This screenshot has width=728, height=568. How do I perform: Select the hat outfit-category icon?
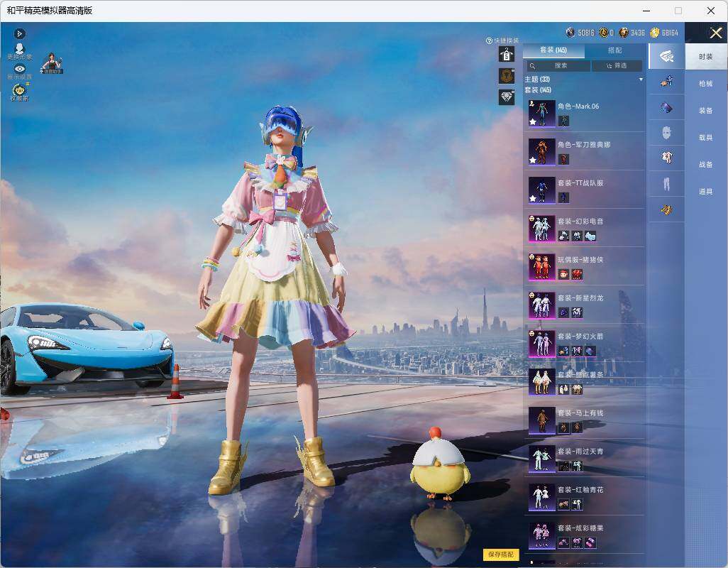point(666,57)
